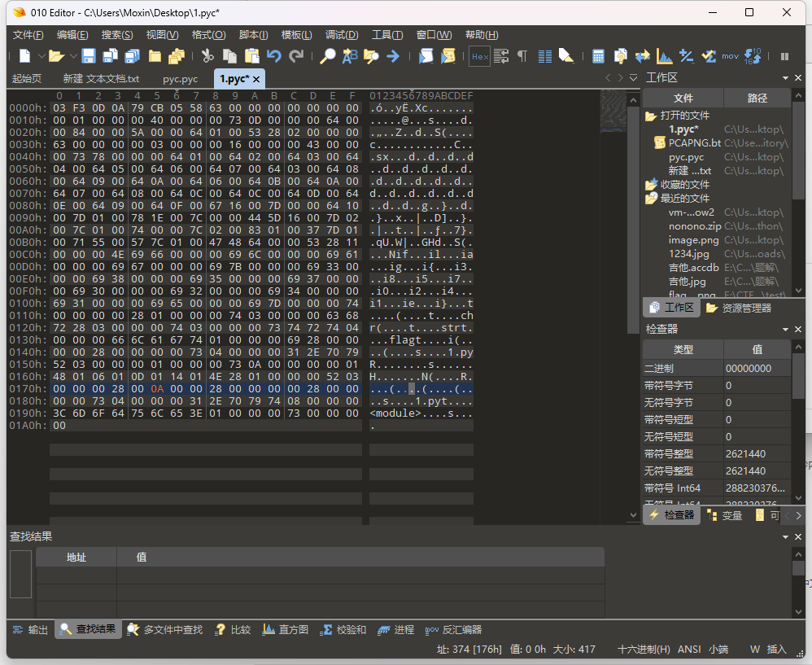Switch to the pyc.pyc tab

click(x=180, y=79)
